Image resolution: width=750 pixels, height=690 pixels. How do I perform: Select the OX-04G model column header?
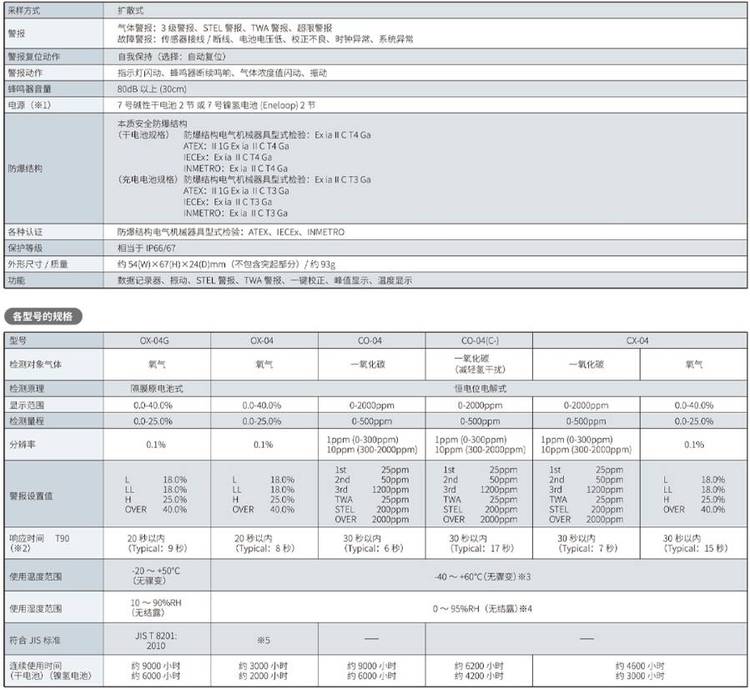[156, 341]
